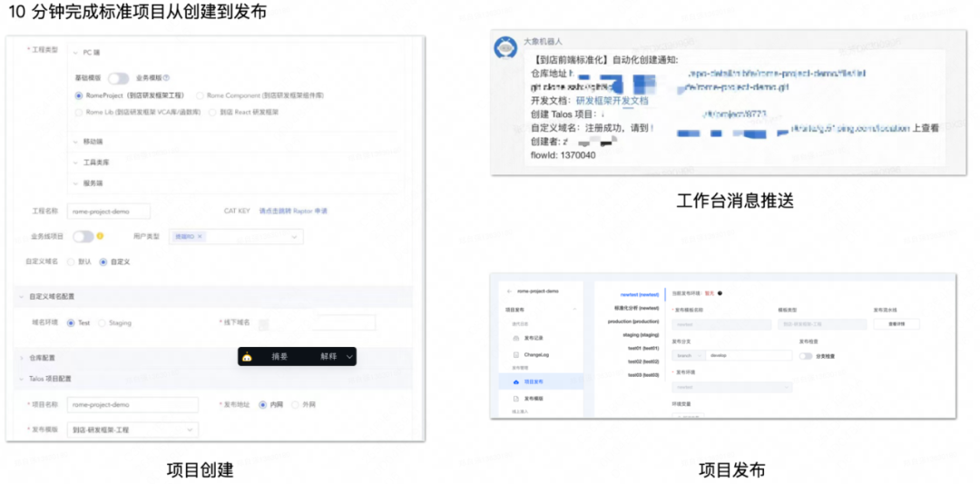Open 发布记录 in sidebar menu

[x=534, y=338]
